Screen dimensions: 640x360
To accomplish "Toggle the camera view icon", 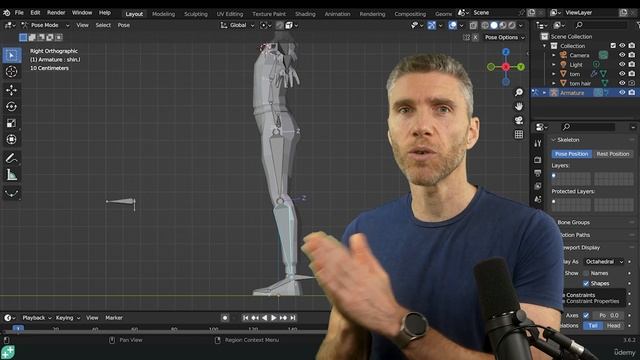I will pos(519,120).
